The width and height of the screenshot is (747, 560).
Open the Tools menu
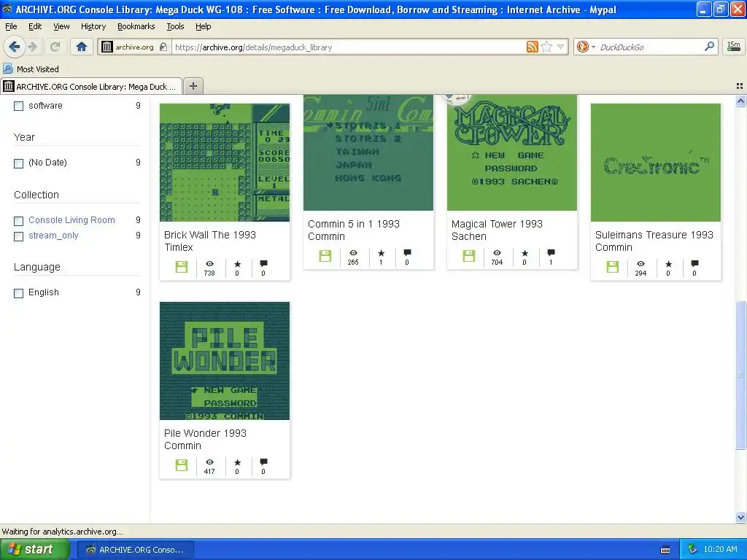pos(175,26)
